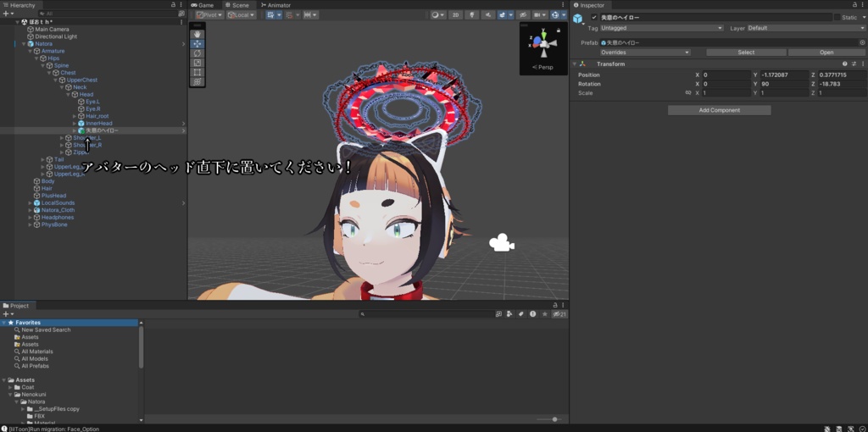Image resolution: width=868 pixels, height=432 pixels.
Task: Open Transform preset settings icon
Action: [x=854, y=64]
